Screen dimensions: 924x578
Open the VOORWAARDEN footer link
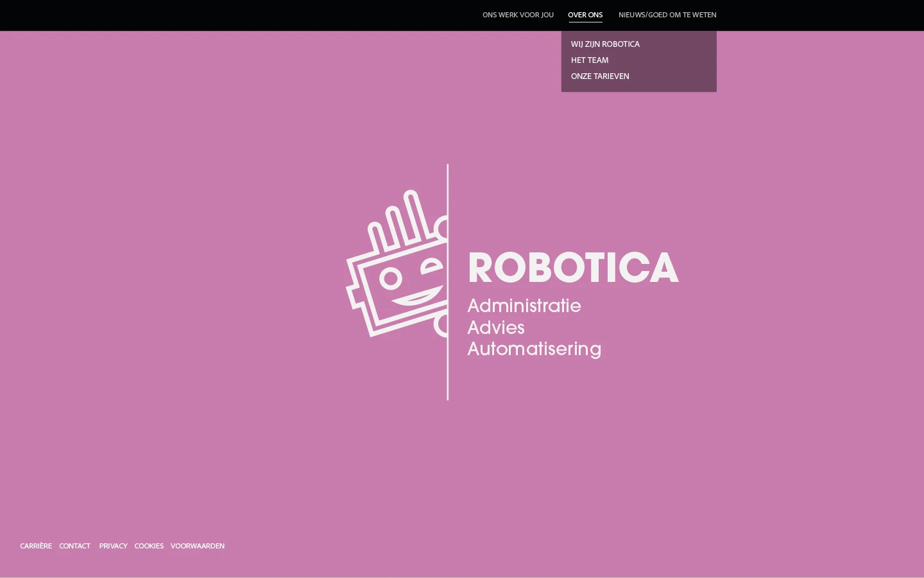197,545
